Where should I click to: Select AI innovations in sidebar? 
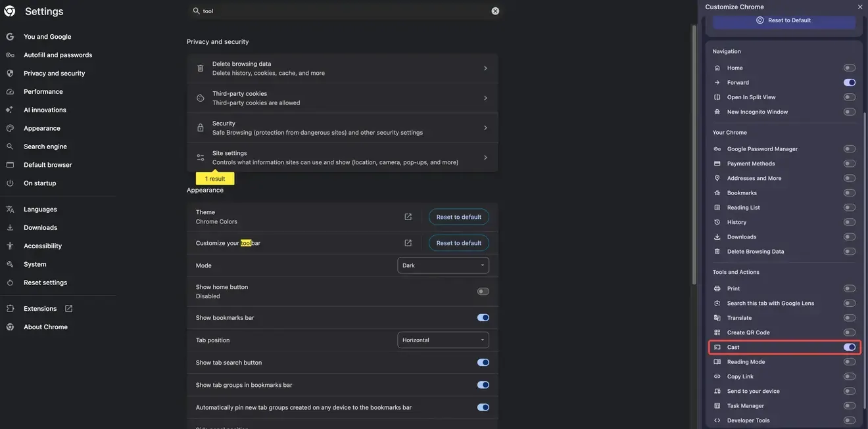(x=45, y=110)
